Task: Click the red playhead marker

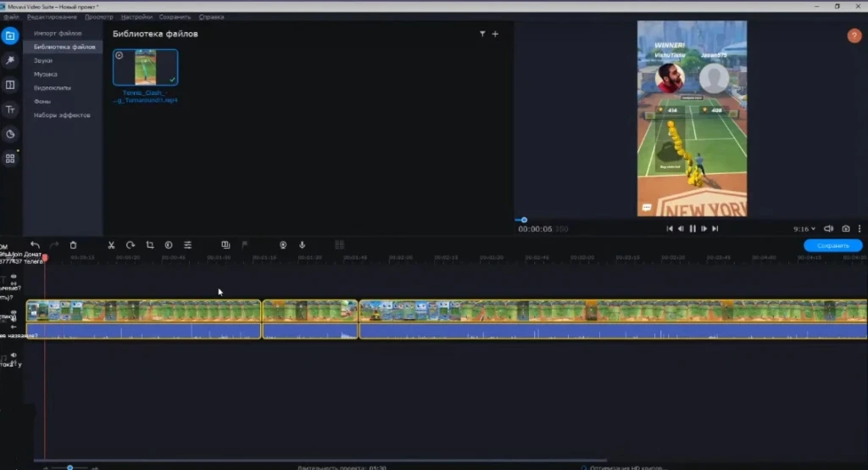Action: (x=45, y=258)
